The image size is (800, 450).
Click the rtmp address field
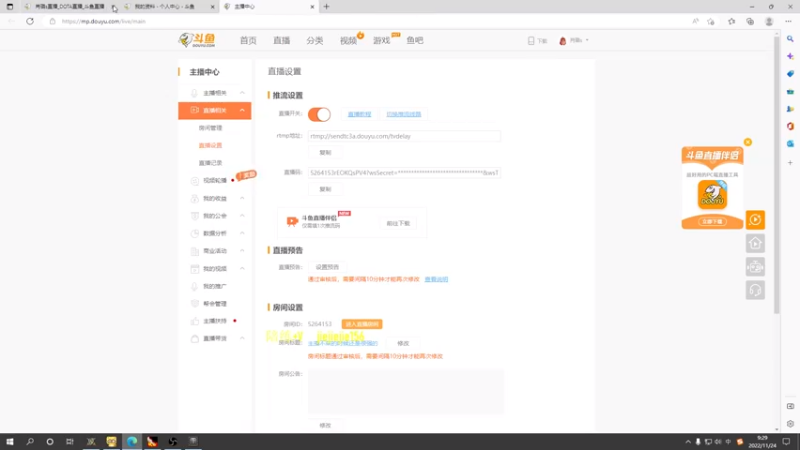404,136
